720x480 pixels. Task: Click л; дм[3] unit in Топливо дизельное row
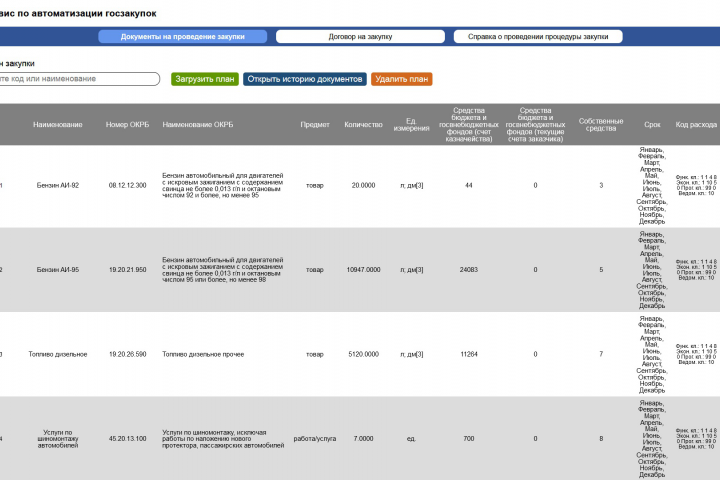411,354
